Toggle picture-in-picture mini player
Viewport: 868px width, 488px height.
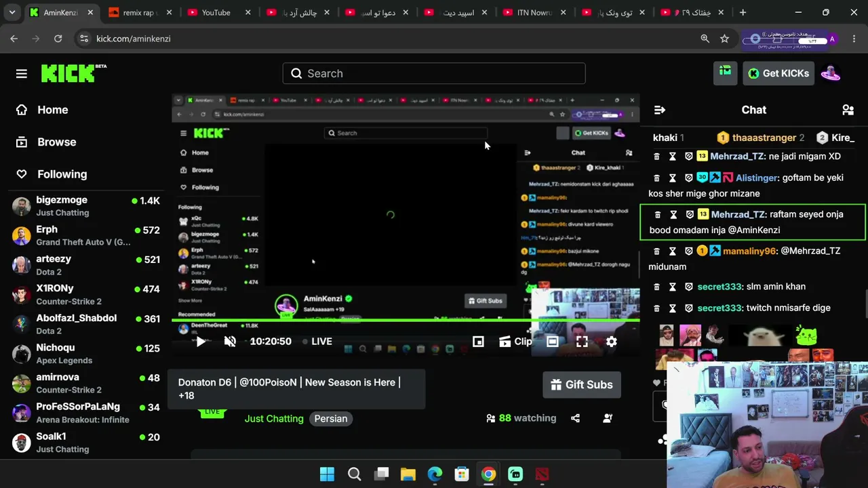[x=478, y=342]
